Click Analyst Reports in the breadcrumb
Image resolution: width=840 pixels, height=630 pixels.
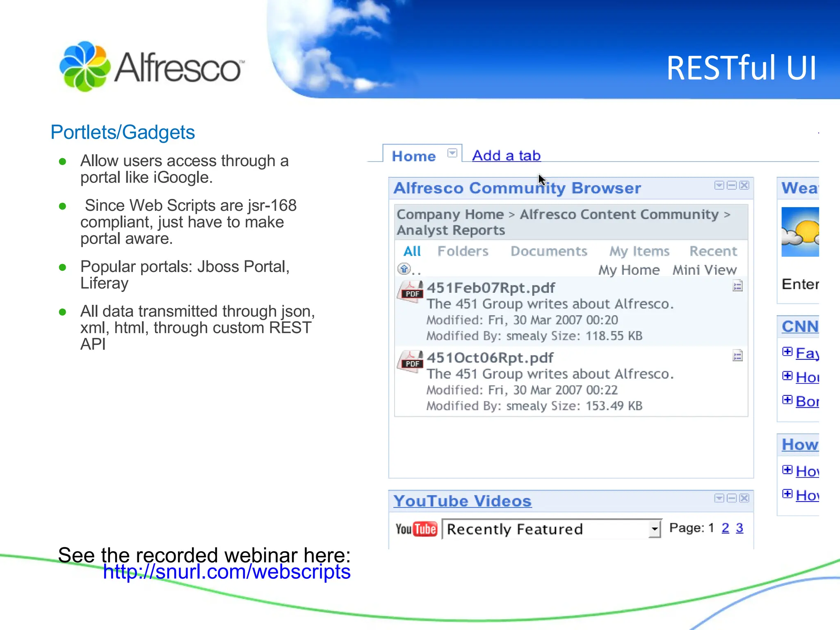[x=451, y=231]
